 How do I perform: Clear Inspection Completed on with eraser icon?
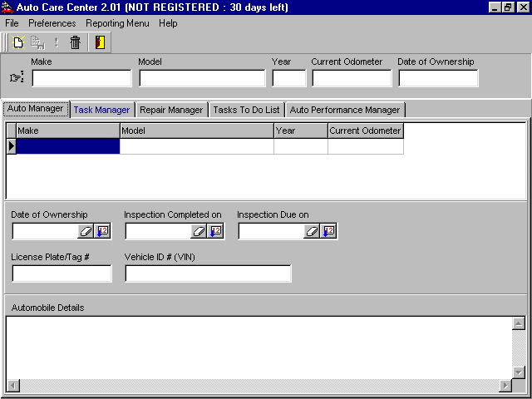coord(199,232)
